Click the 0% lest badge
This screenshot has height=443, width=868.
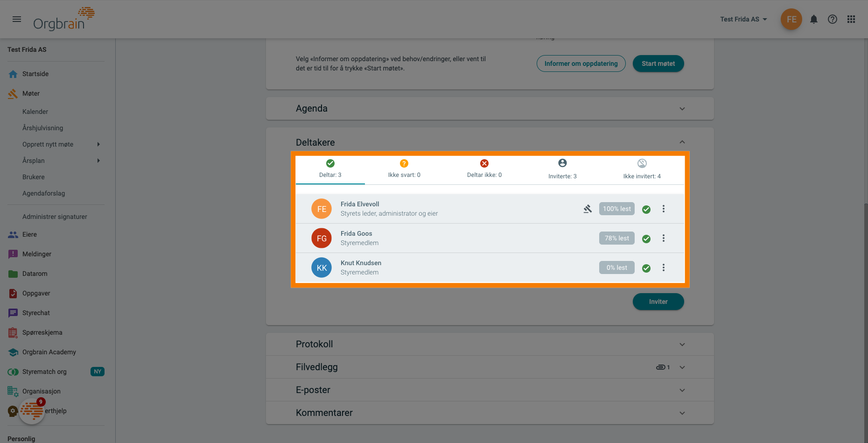point(616,267)
